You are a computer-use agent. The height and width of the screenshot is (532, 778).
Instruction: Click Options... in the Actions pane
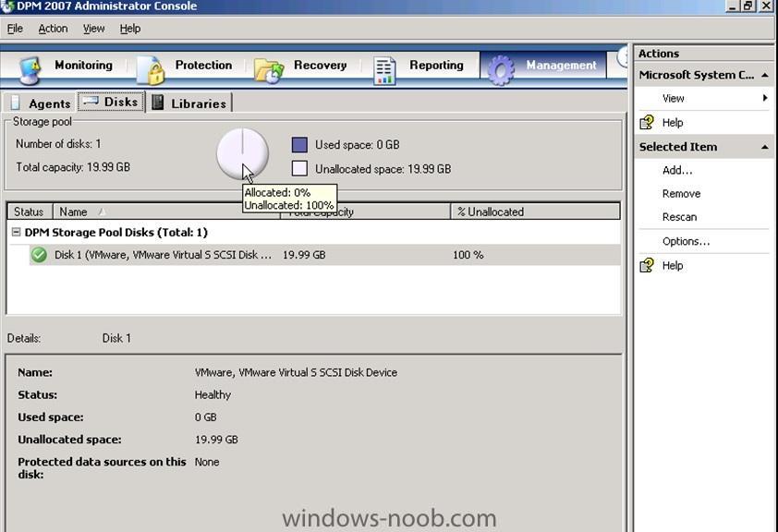coord(686,241)
